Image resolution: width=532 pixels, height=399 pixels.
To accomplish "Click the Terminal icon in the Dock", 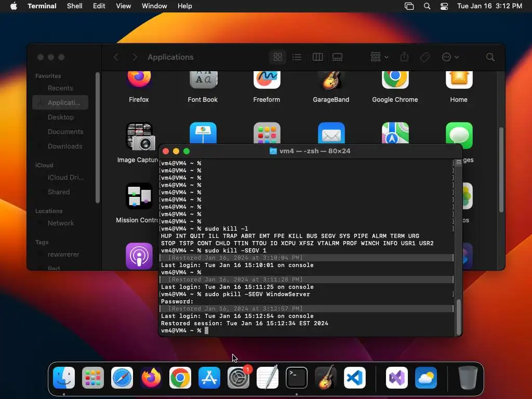I will [297, 378].
